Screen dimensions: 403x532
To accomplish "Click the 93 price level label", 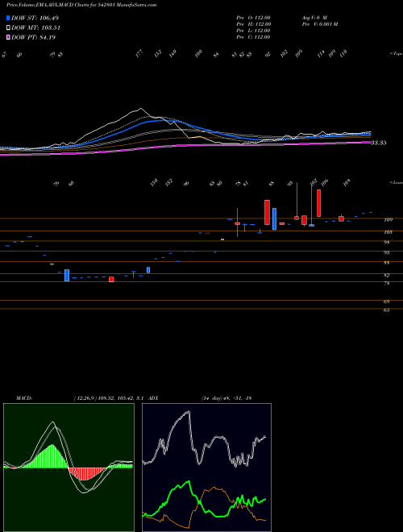I will point(386,253).
